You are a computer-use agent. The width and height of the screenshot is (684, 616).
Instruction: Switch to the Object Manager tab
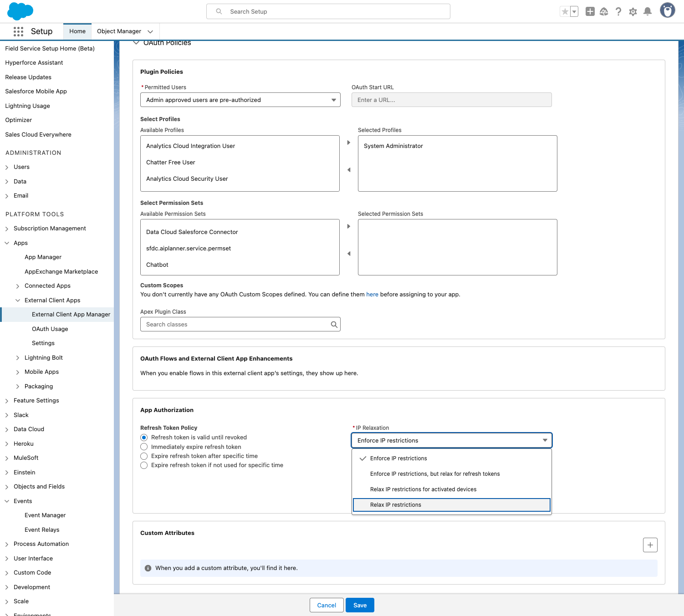pos(119,31)
